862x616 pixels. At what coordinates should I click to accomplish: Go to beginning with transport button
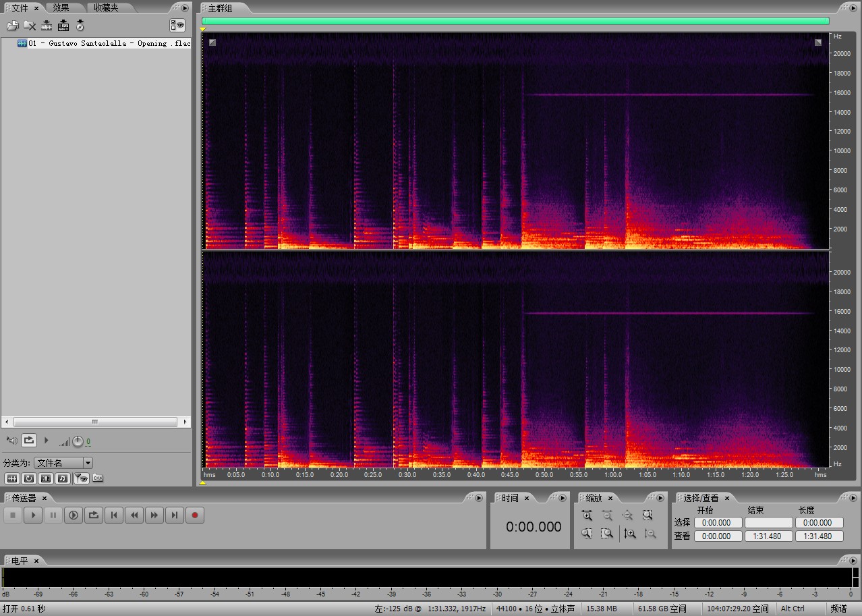(114, 515)
